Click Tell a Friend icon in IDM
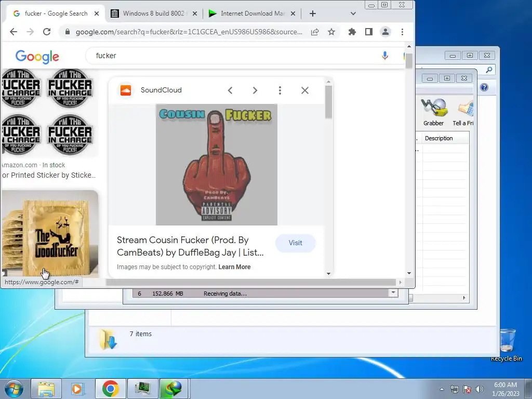Image resolution: width=532 pixels, height=399 pixels. click(463, 112)
